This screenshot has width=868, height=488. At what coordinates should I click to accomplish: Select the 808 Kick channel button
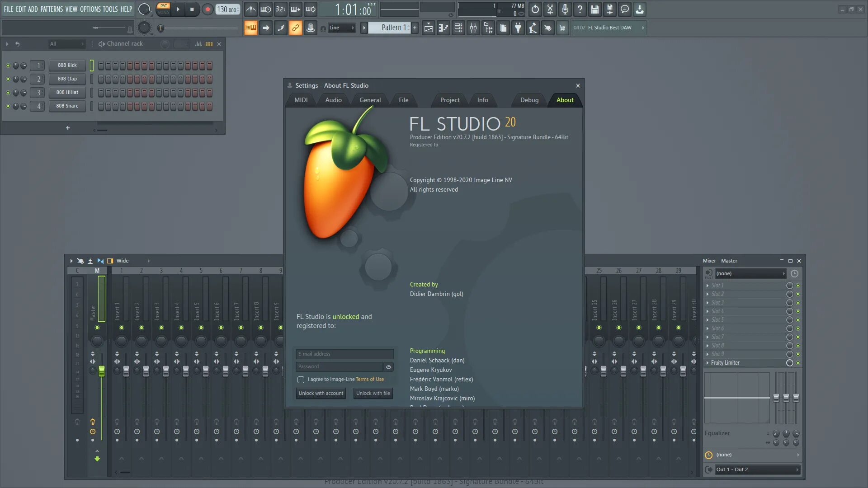pyautogui.click(x=67, y=66)
